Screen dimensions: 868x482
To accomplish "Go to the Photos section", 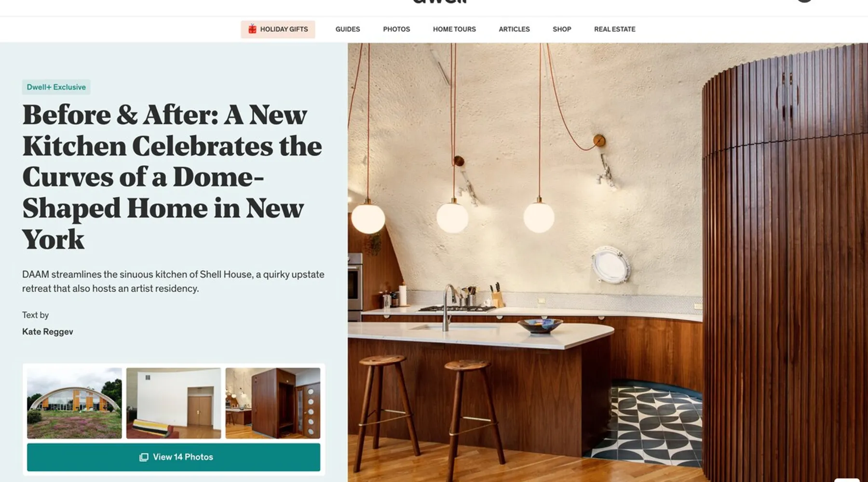I will point(396,29).
